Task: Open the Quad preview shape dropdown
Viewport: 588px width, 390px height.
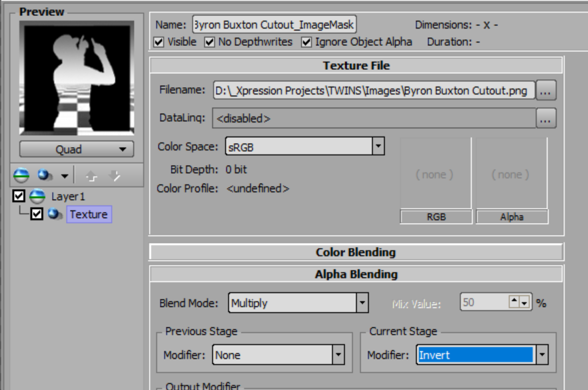Action: [77, 149]
